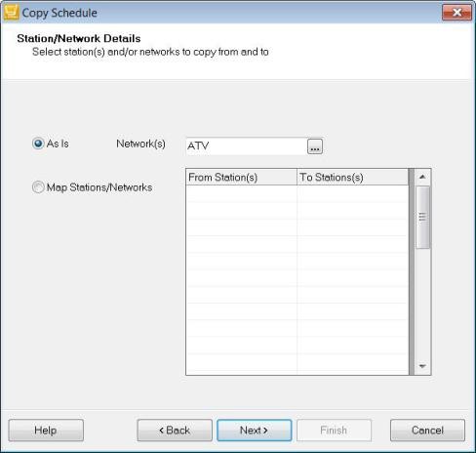Viewport: 476px width, 453px height.
Task: Select first empty cell under To Stations(s)
Action: pos(353,194)
